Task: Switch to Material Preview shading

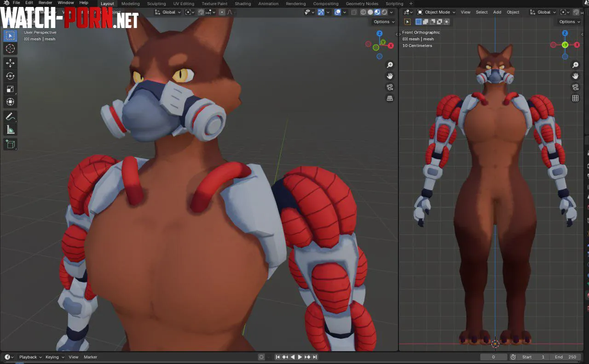Action: pyautogui.click(x=377, y=12)
